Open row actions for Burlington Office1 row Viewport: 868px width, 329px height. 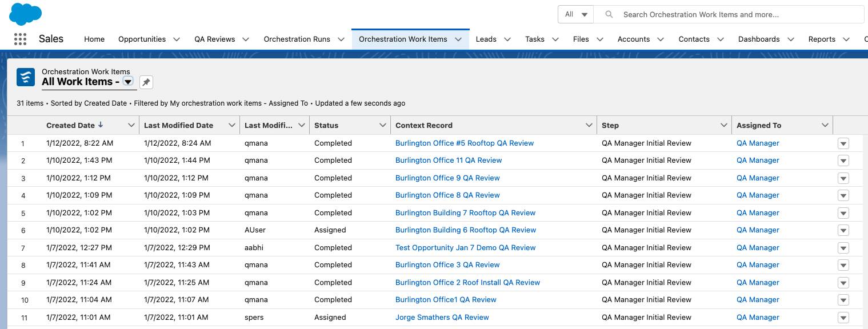tap(843, 300)
